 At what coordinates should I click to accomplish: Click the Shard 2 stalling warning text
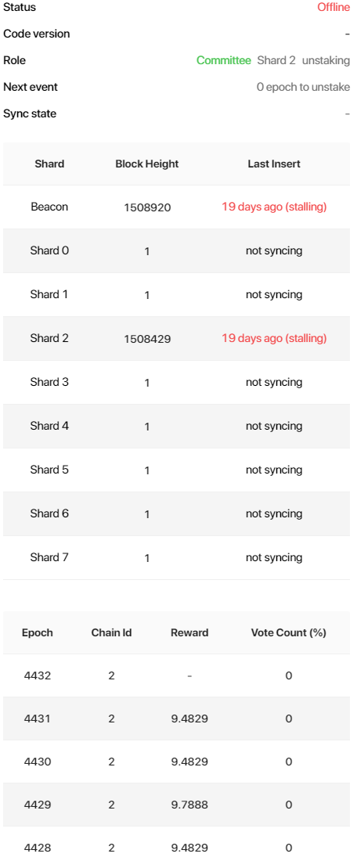coord(274,338)
